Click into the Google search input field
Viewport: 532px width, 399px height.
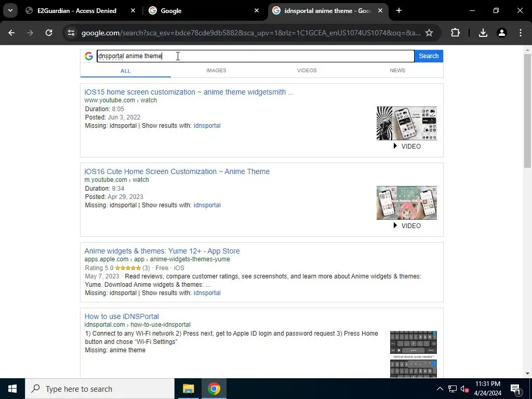(256, 56)
